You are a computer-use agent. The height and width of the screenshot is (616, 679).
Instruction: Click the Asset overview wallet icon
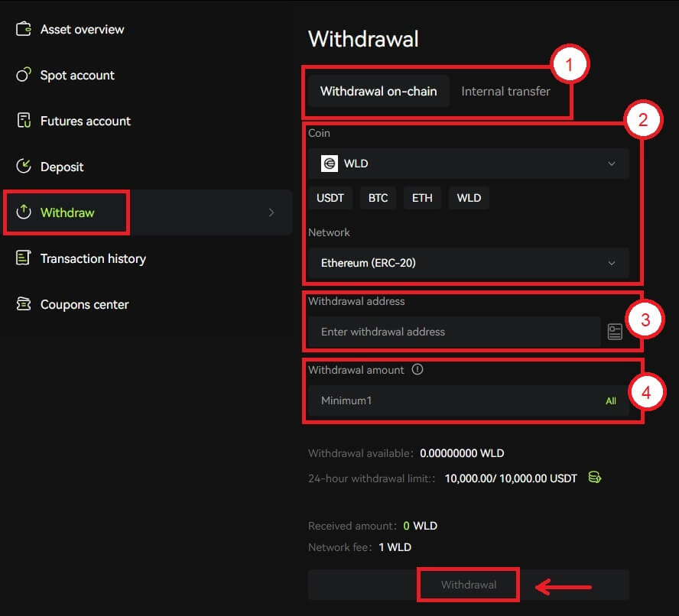(23, 29)
